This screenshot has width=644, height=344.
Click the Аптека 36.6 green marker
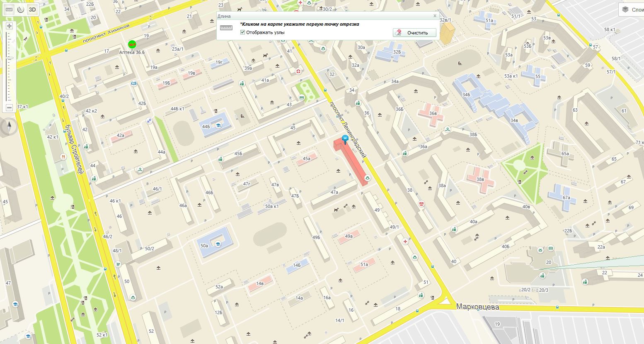pyautogui.click(x=132, y=44)
